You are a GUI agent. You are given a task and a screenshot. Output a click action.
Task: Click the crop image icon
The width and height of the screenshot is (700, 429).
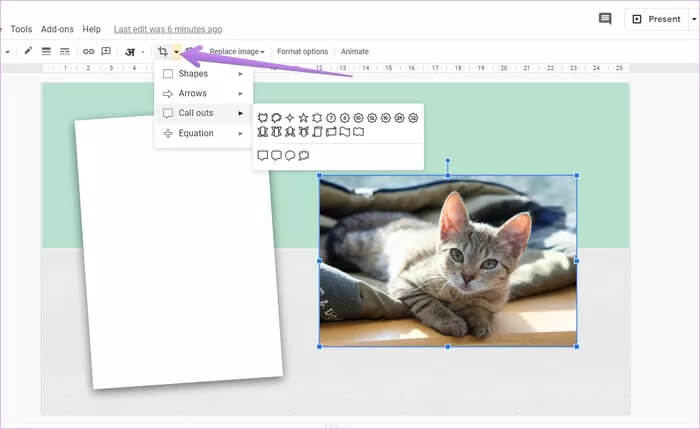point(162,51)
